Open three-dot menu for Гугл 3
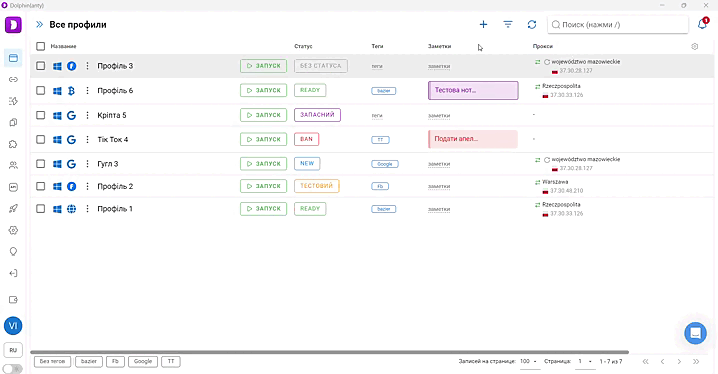 coord(87,163)
